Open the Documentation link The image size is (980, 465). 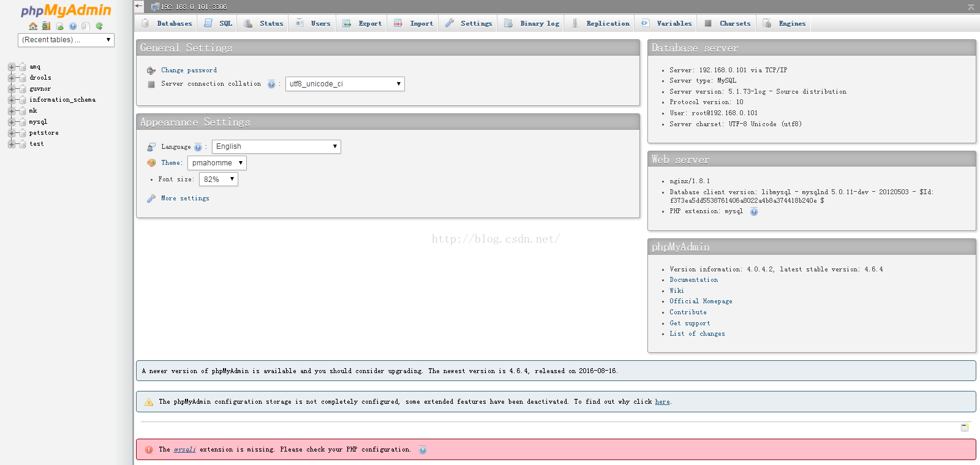click(693, 280)
